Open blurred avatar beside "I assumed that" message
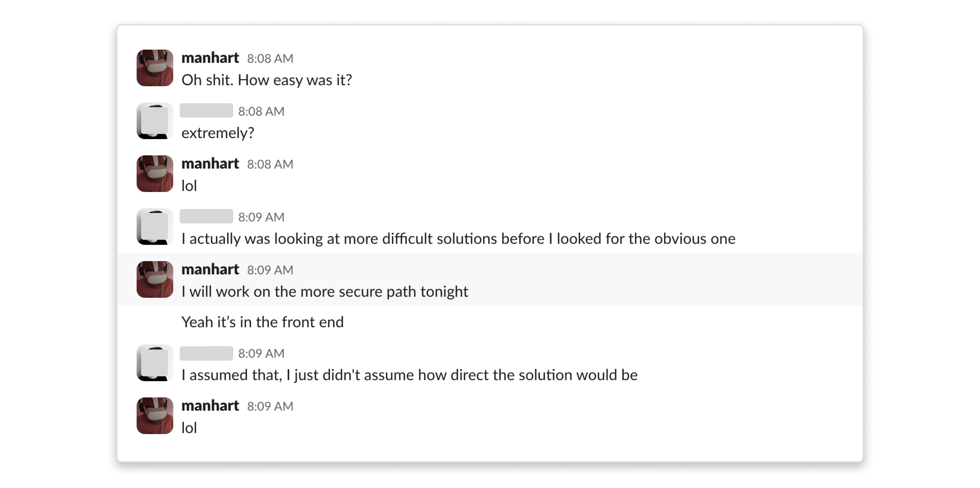Viewport: 980px width, 488px height. pyautogui.click(x=155, y=363)
